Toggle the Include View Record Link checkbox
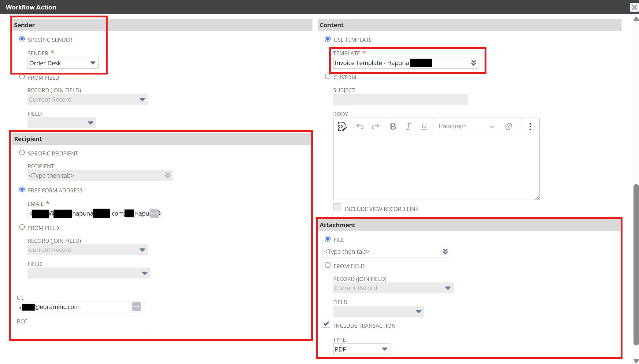The width and height of the screenshot is (639, 364). click(337, 207)
